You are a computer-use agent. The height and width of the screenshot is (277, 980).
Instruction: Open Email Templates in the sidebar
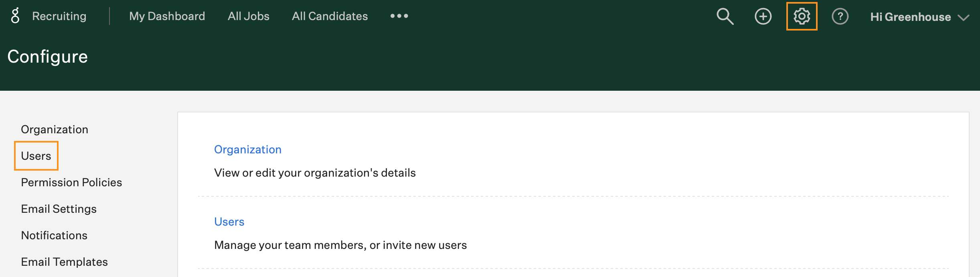coord(65,262)
